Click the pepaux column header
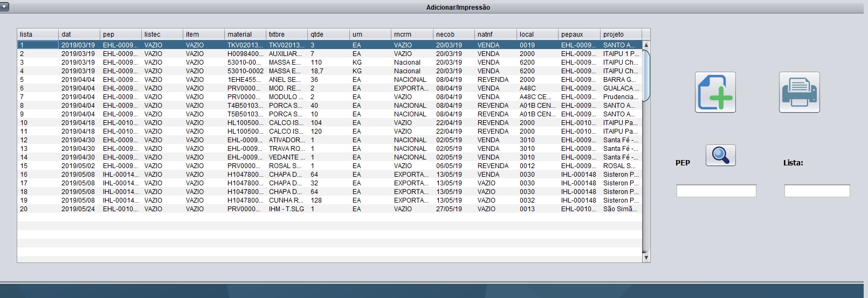The image size is (868, 298). 579,34
